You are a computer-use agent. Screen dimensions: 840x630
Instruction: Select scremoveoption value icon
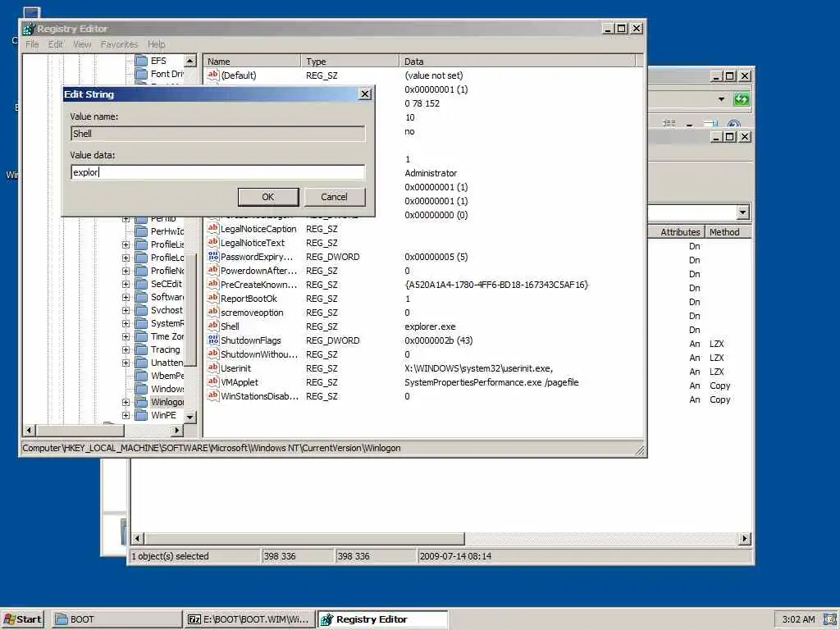click(x=212, y=312)
